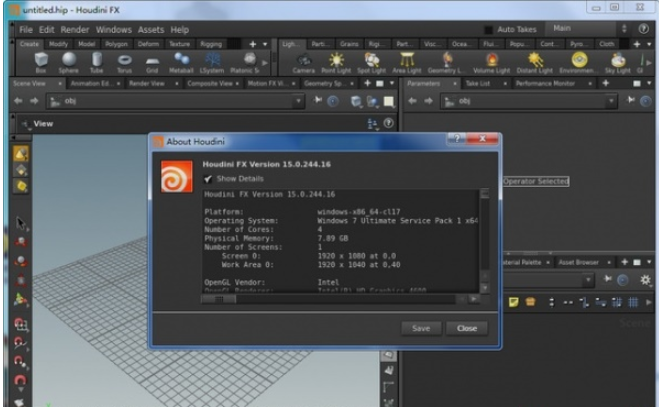Select the Grid shelf tool
659x407 pixels.
[152, 63]
